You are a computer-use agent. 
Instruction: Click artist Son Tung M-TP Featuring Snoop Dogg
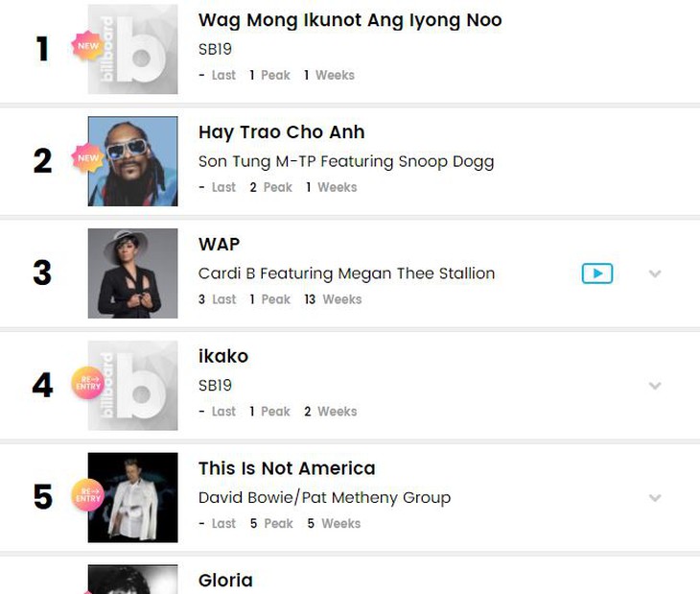pos(345,161)
